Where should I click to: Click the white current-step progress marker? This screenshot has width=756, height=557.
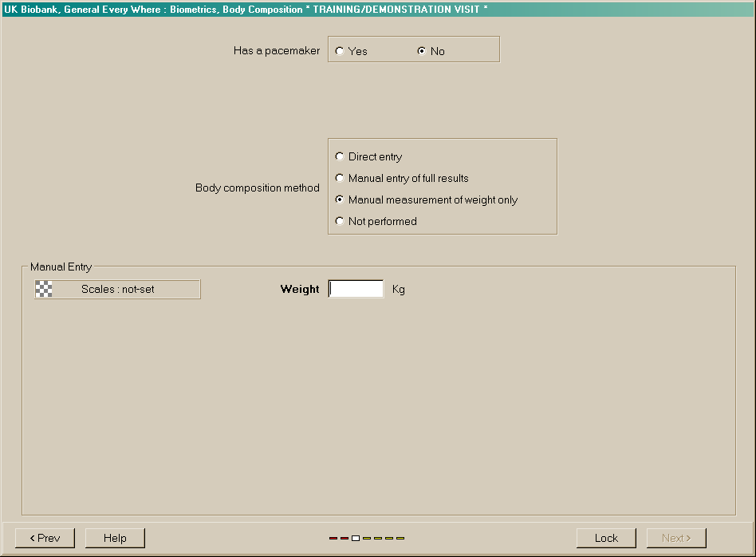click(x=356, y=538)
